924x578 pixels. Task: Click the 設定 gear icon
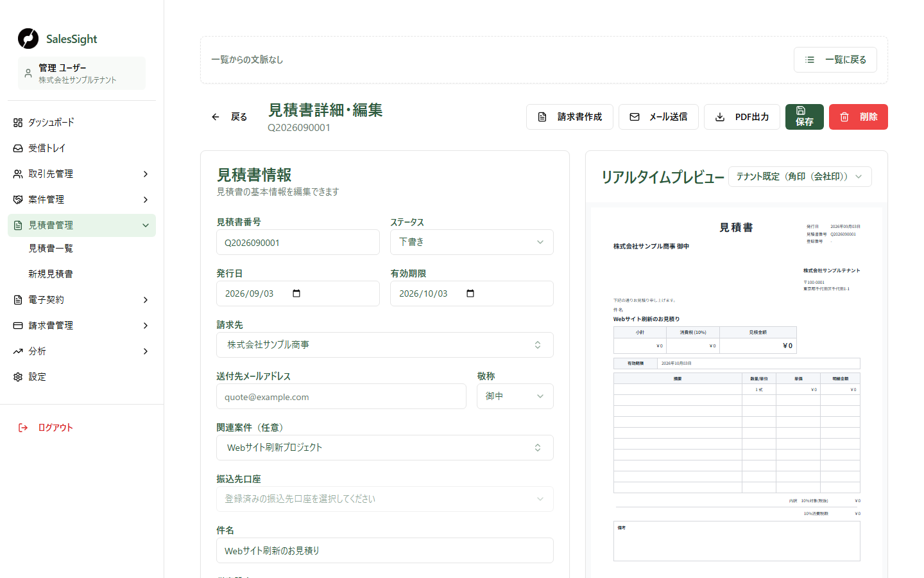pyautogui.click(x=18, y=377)
